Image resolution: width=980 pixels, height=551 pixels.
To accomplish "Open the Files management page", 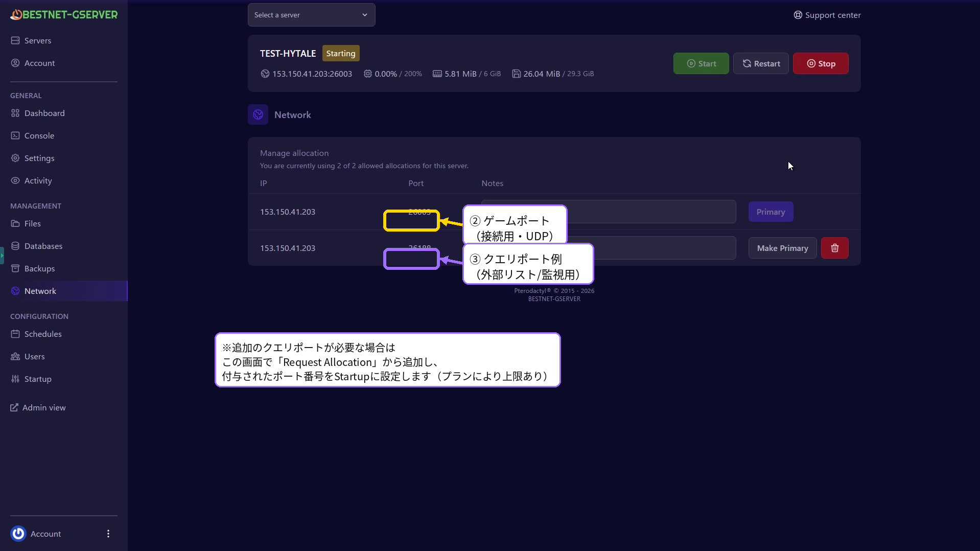I will 33,223.
